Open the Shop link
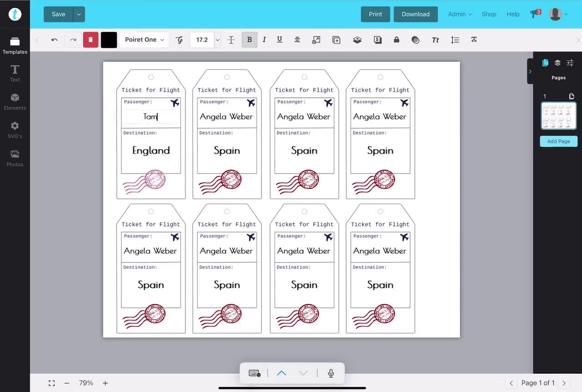 [x=489, y=14]
